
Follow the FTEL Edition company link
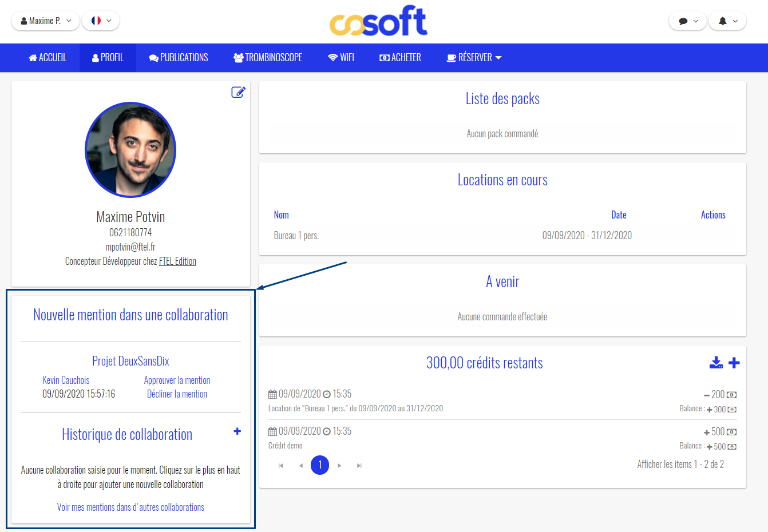point(177,261)
